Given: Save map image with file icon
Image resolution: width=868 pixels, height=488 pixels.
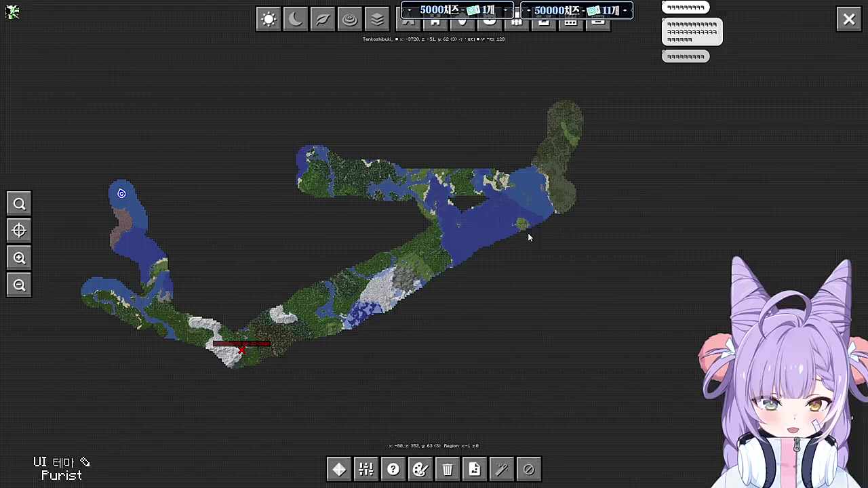Looking at the screenshot, I should click(x=475, y=469).
